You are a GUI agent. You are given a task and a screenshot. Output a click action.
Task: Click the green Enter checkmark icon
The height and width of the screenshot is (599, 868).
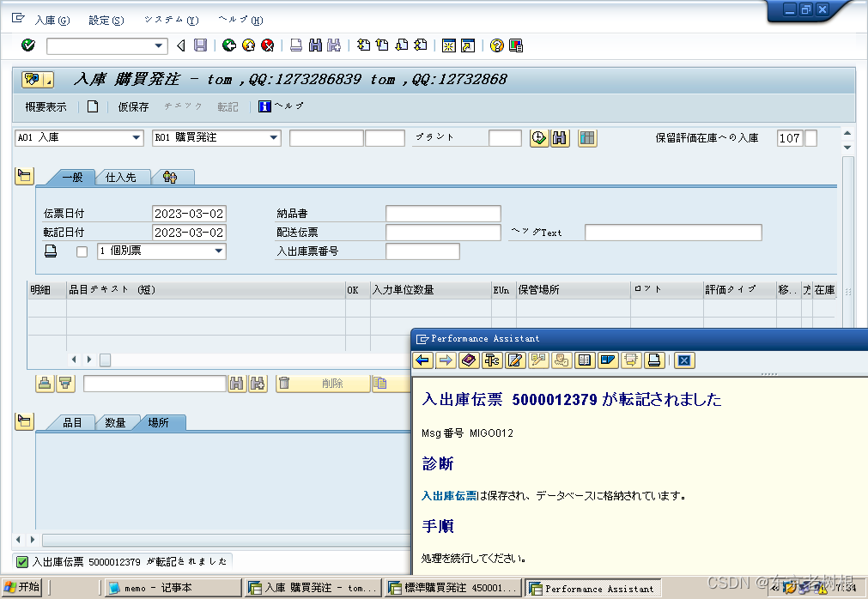(x=28, y=45)
